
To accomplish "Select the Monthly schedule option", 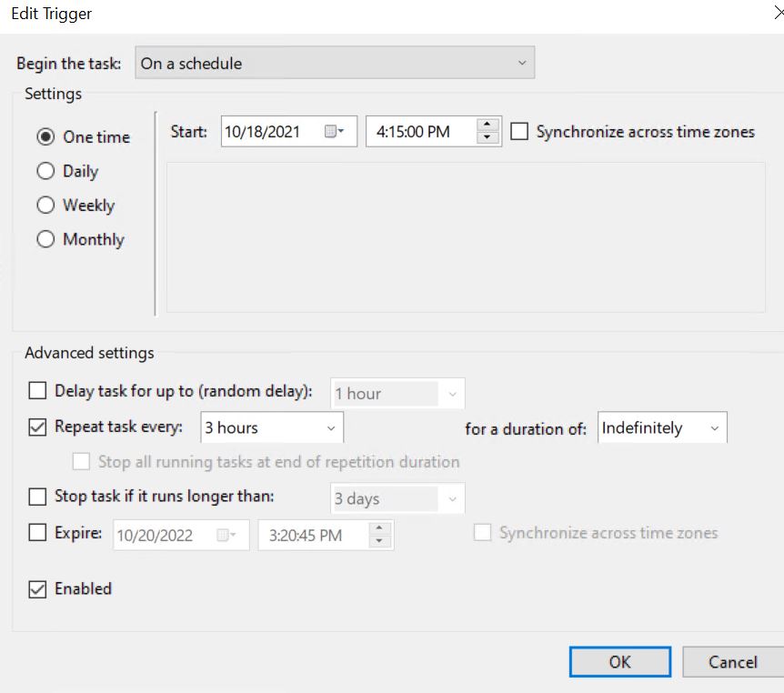I will point(45,239).
